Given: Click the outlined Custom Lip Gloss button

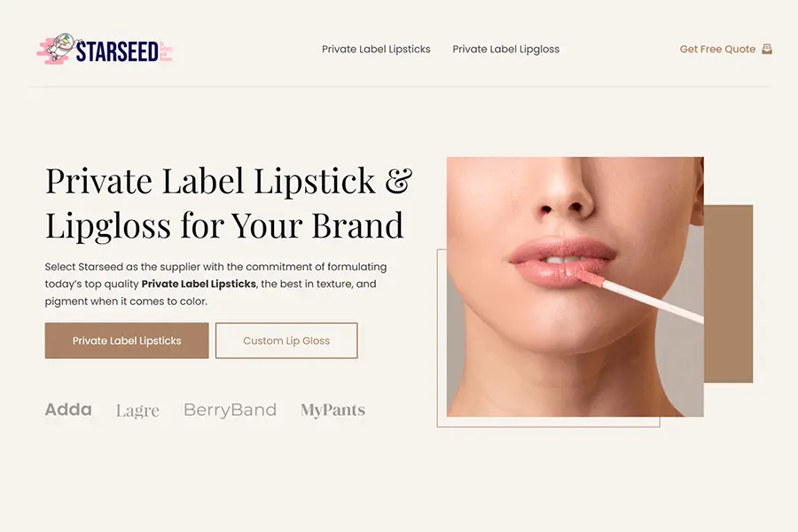Looking at the screenshot, I should pyautogui.click(x=286, y=340).
